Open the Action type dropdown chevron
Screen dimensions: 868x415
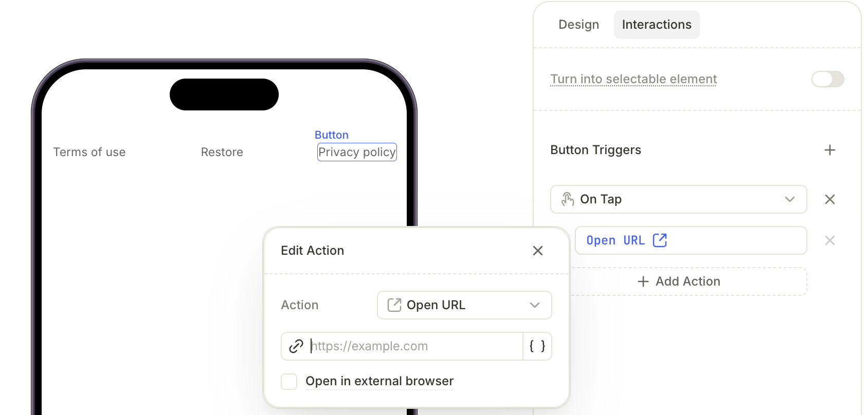pyautogui.click(x=535, y=305)
